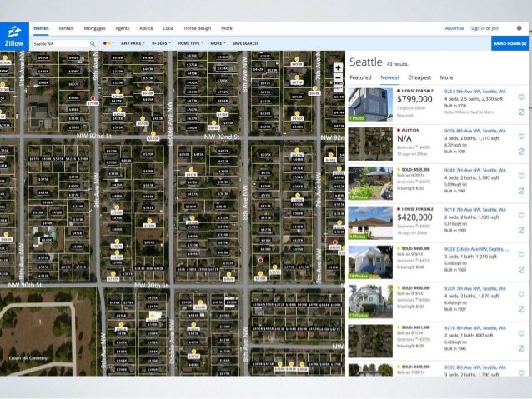This screenshot has height=399, width=532.
Task: Click the Save Search button
Action: click(245, 43)
